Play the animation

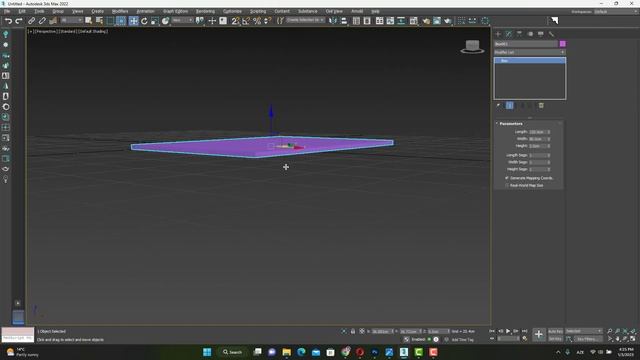(508, 331)
